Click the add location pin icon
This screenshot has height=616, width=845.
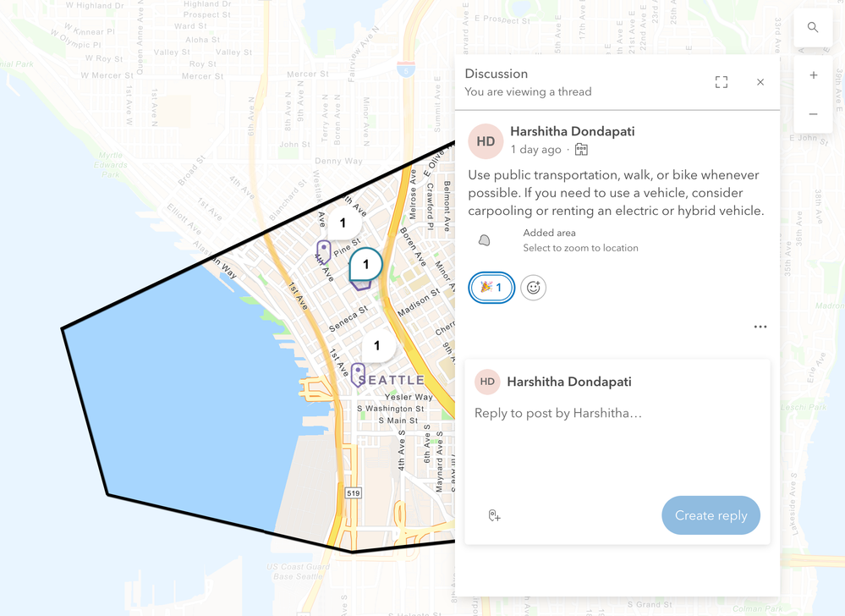[494, 516]
